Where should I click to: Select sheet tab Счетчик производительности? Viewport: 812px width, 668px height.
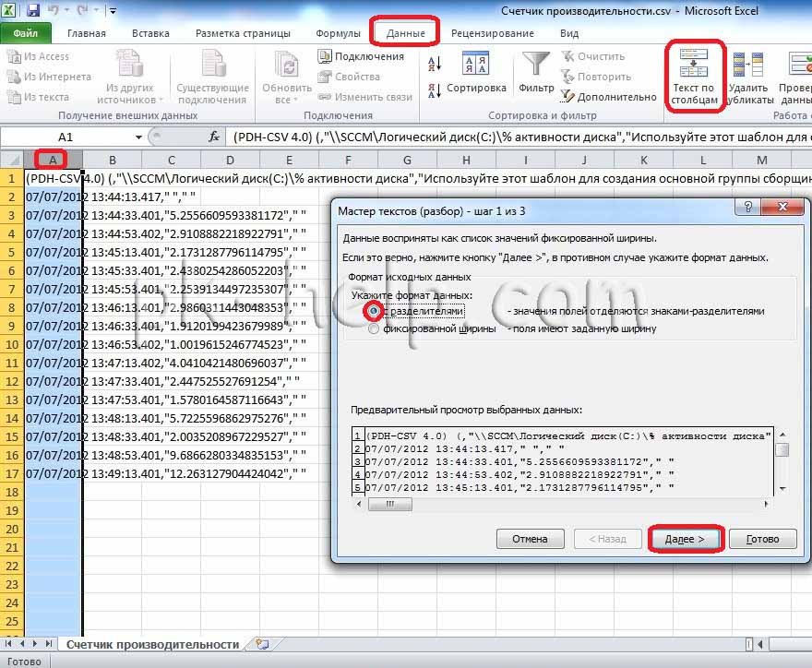(153, 645)
